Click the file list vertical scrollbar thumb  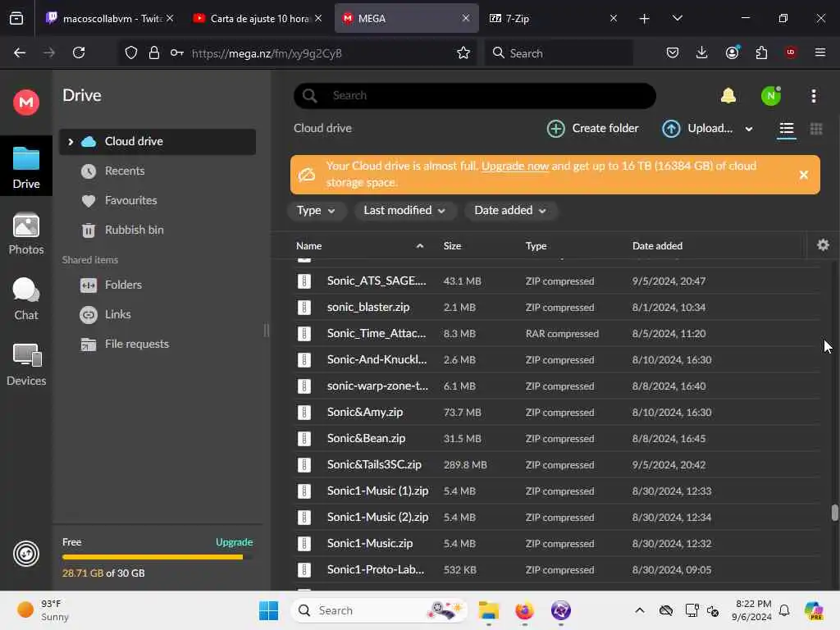coord(834,513)
